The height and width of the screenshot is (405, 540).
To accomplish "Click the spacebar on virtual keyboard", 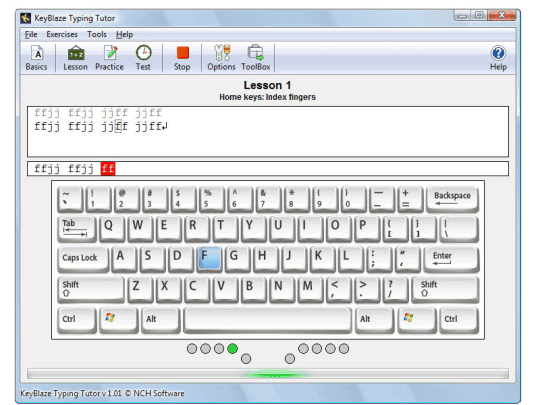I will coord(268,320).
